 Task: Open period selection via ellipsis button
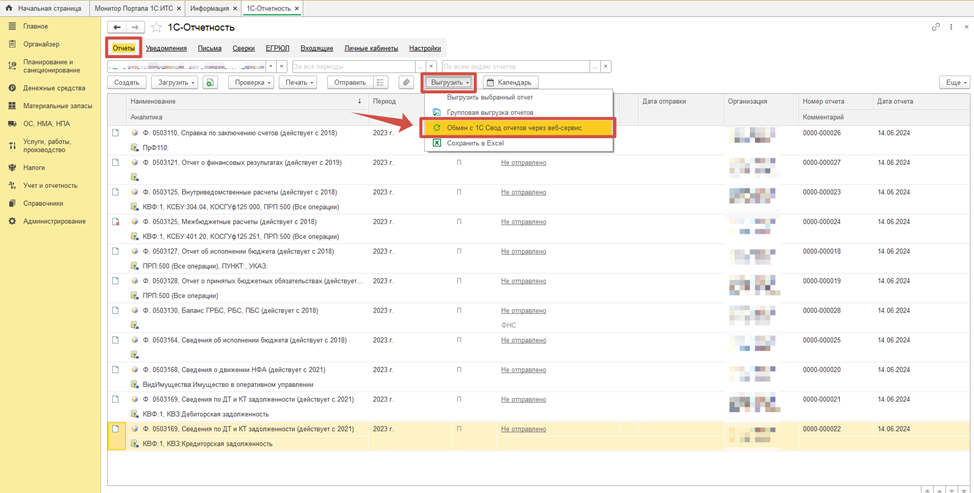click(421, 66)
